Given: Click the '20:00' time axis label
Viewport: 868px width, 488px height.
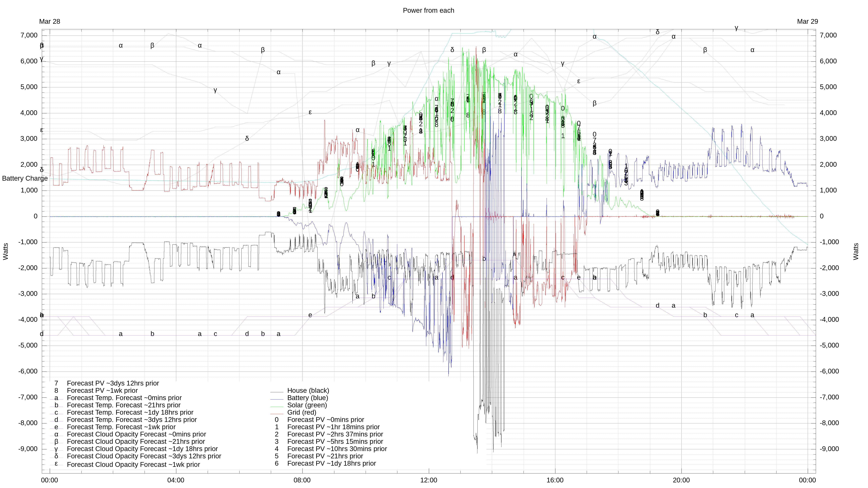Looking at the screenshot, I should point(681,480).
